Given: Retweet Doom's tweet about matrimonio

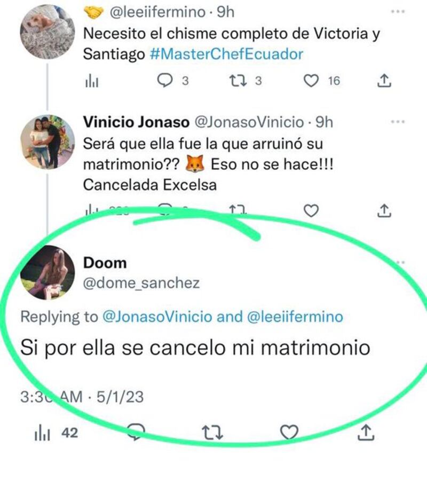Looking at the screenshot, I should 213,433.
